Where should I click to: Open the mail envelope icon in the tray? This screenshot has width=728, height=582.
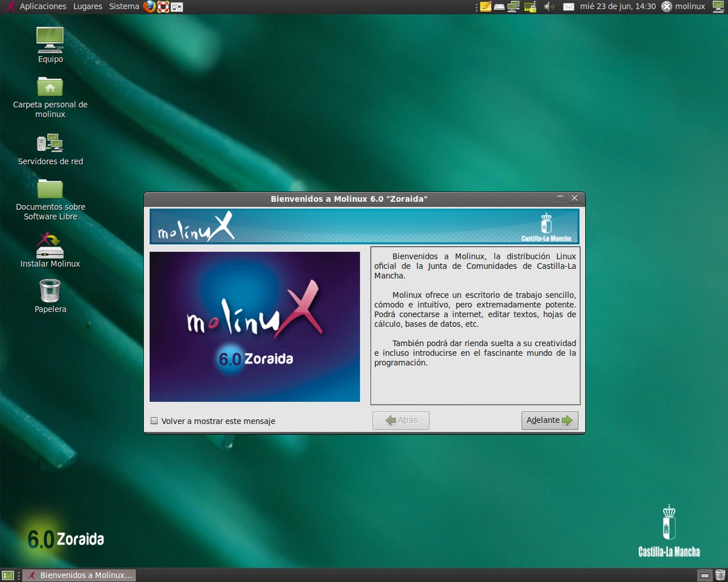pos(568,7)
